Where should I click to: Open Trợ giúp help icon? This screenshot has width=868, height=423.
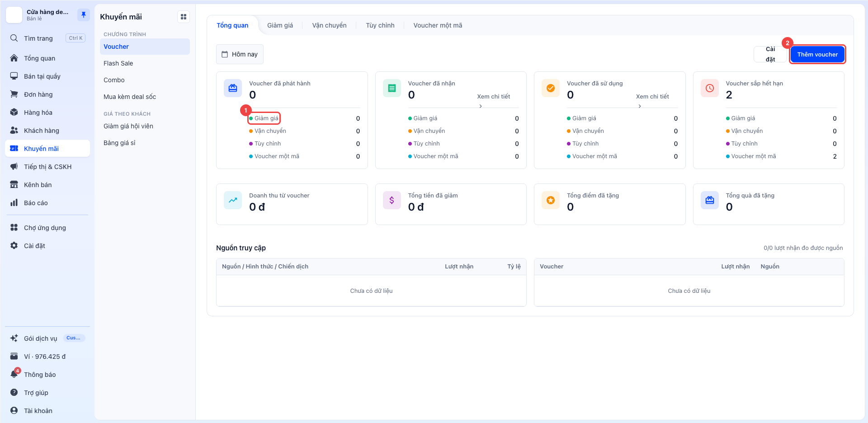(x=14, y=393)
